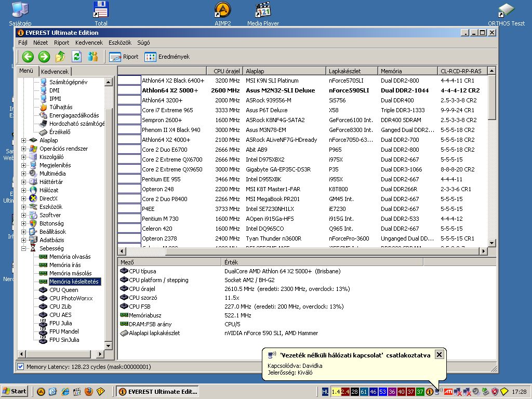This screenshot has height=399, width=532.
Task: Sort by Lapkakészlet column header
Action: point(352,71)
